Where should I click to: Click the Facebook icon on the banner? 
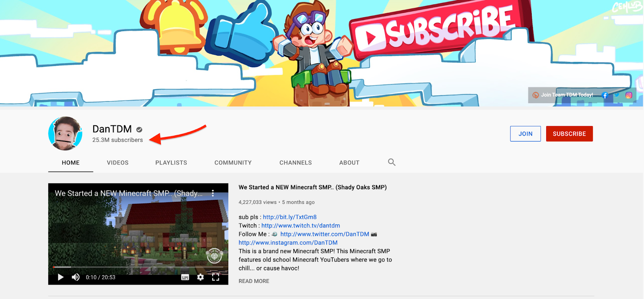coord(605,95)
